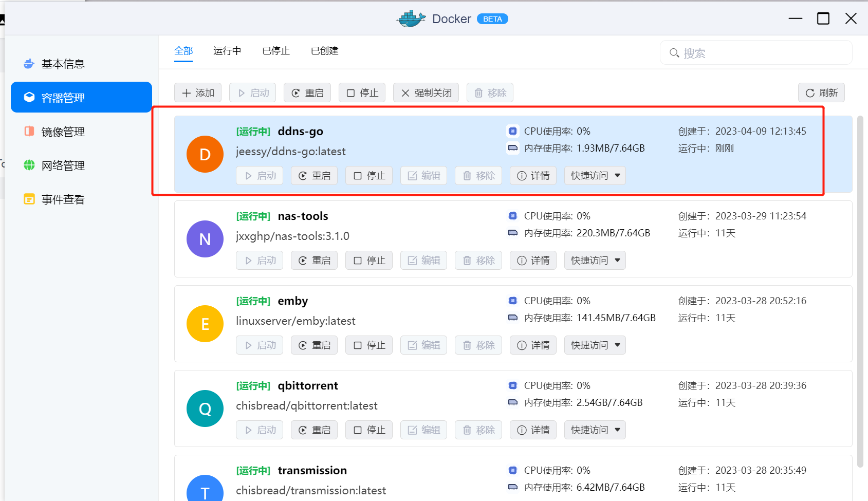
Task: Open 详情 for nas-tools
Action: [533, 261]
